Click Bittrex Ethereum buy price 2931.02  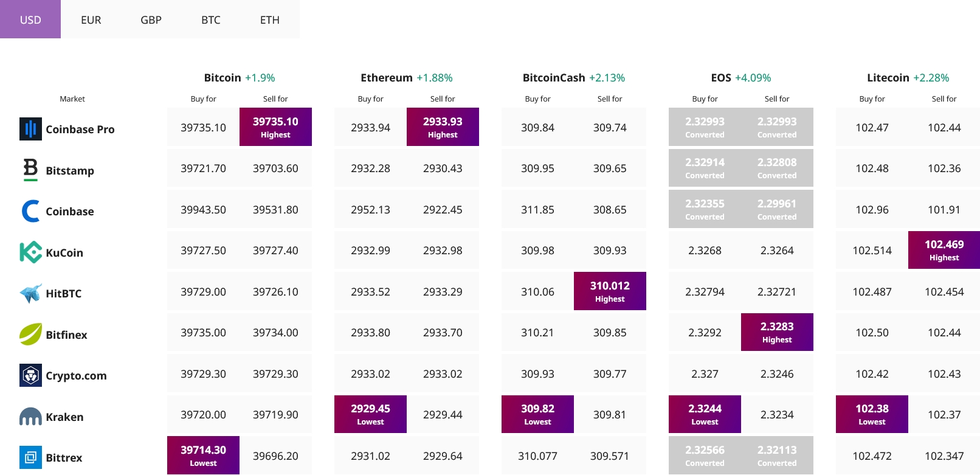coord(370,456)
